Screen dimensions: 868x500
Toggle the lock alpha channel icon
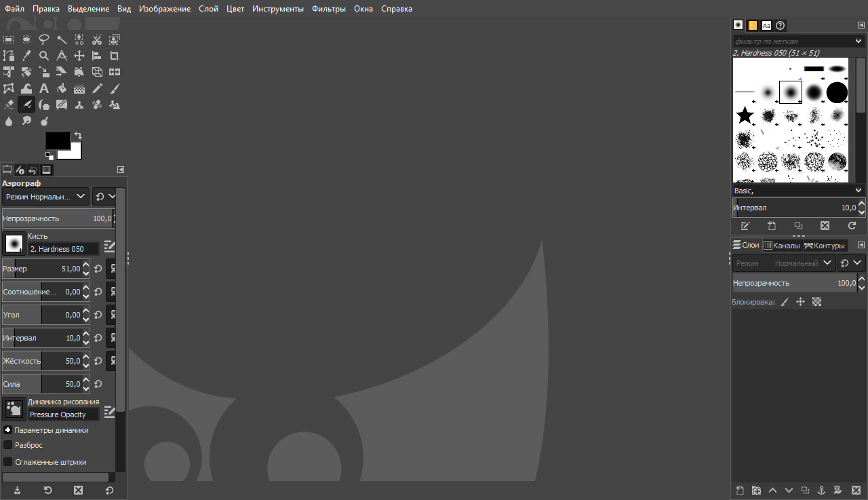816,302
